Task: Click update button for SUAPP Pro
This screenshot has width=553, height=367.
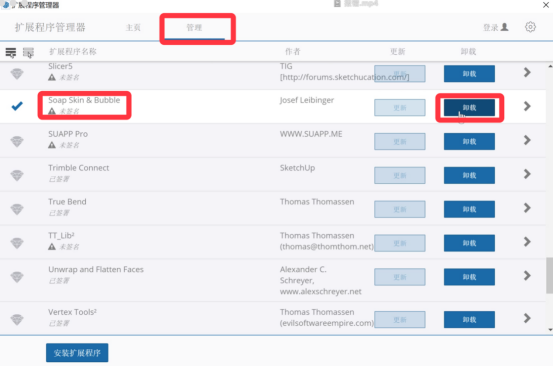Action: tap(400, 141)
